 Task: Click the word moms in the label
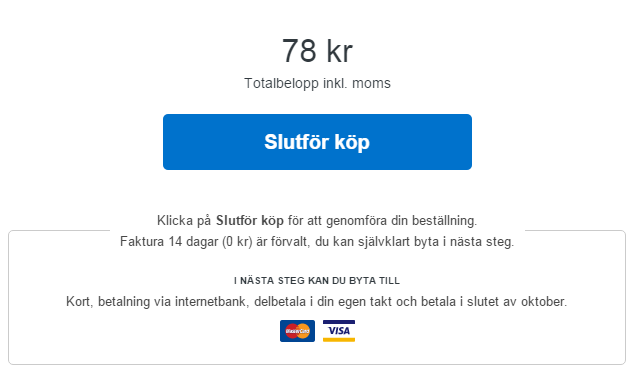(x=371, y=83)
